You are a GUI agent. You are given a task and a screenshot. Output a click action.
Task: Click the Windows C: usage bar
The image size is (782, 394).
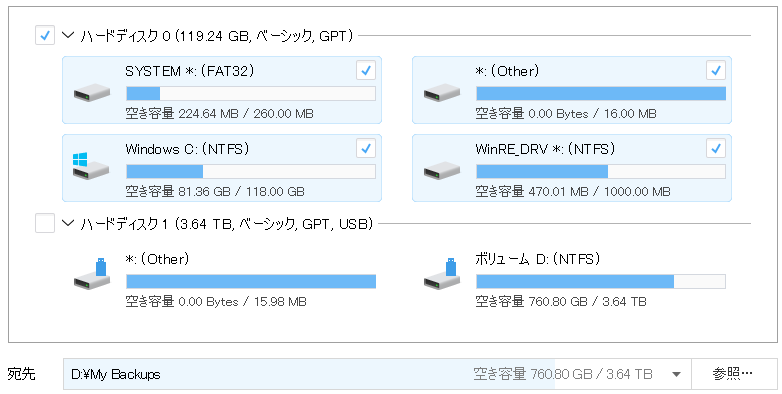tap(251, 172)
